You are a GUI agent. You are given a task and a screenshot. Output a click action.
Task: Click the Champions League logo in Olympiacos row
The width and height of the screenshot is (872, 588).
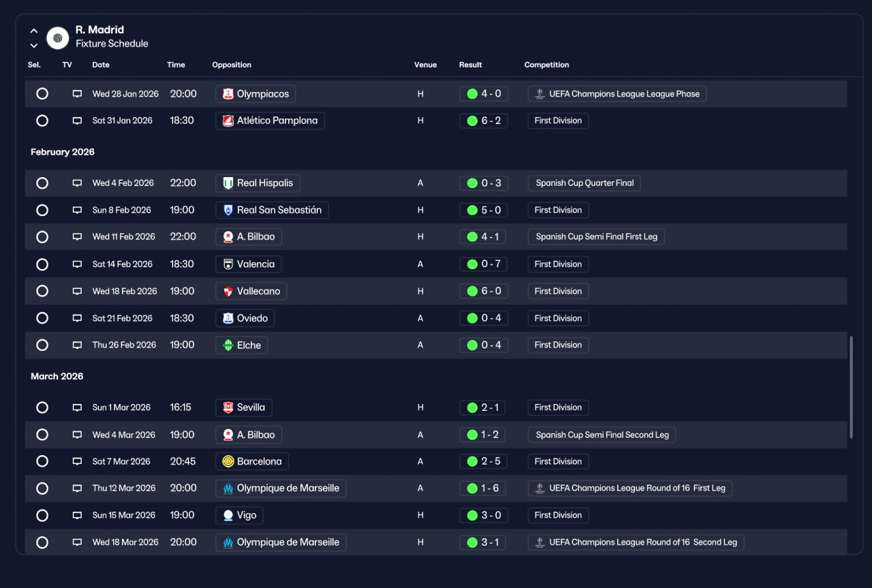[x=540, y=94]
